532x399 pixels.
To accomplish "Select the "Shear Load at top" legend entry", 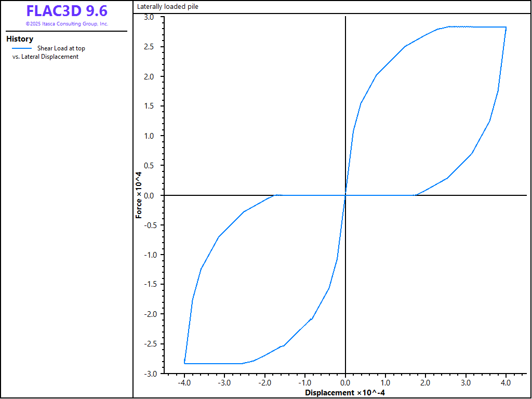I will point(61,48).
